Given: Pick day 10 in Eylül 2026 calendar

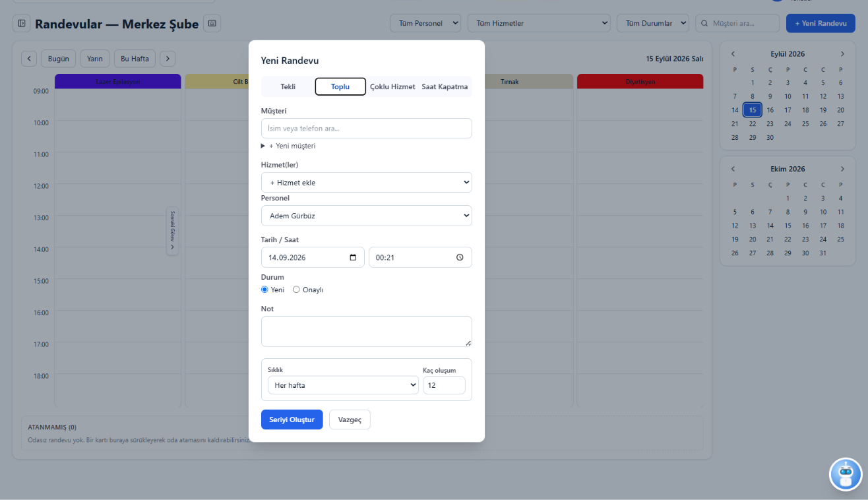Looking at the screenshot, I should [x=788, y=96].
